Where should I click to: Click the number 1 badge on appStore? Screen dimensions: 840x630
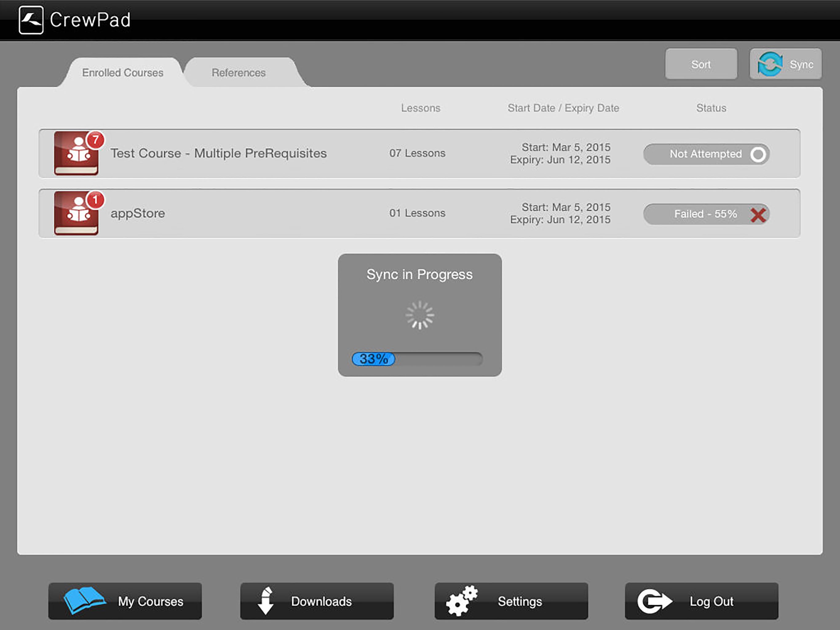click(95, 200)
